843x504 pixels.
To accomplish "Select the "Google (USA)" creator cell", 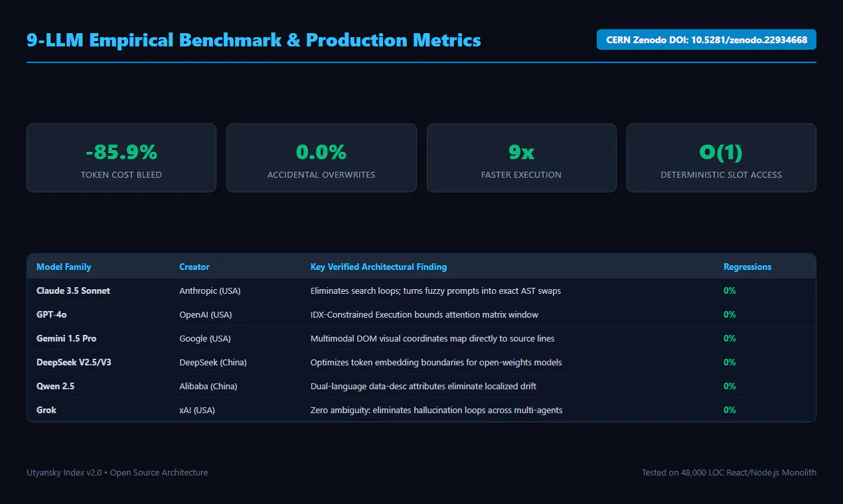I will coord(205,338).
